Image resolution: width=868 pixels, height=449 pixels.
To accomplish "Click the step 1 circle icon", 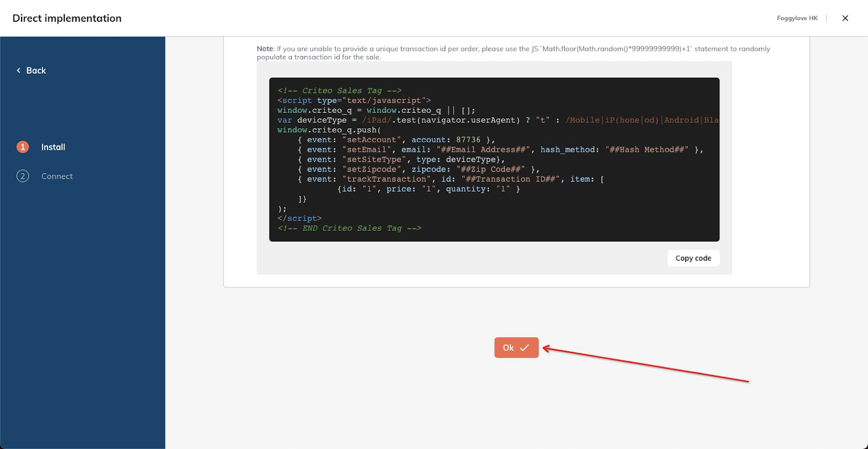I will [23, 147].
